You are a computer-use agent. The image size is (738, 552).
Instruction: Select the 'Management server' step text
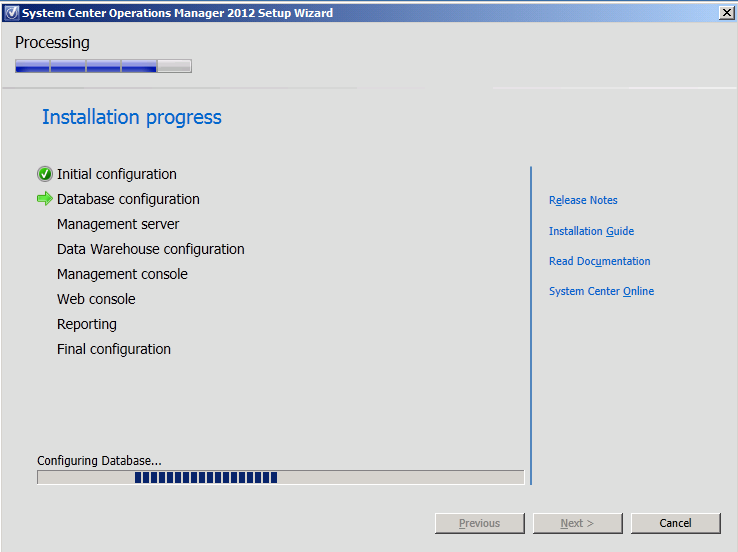(x=118, y=224)
